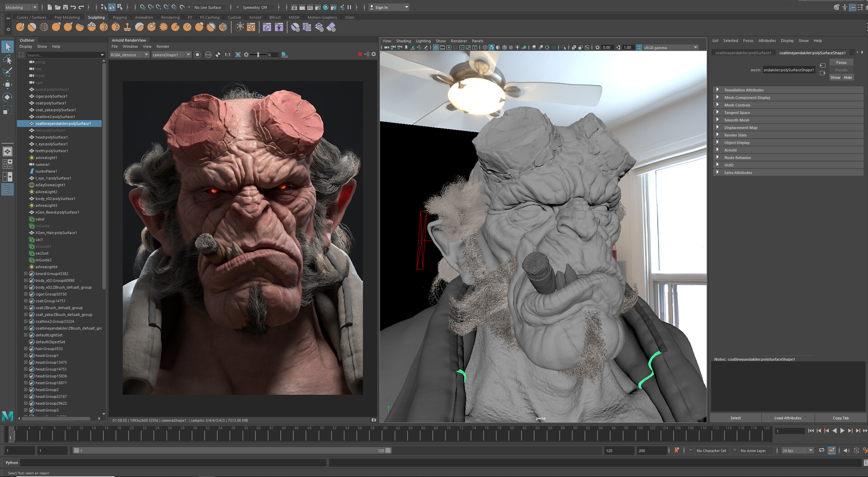868x477 pixels.
Task: Open the Shading menu in viewport
Action: [403, 41]
